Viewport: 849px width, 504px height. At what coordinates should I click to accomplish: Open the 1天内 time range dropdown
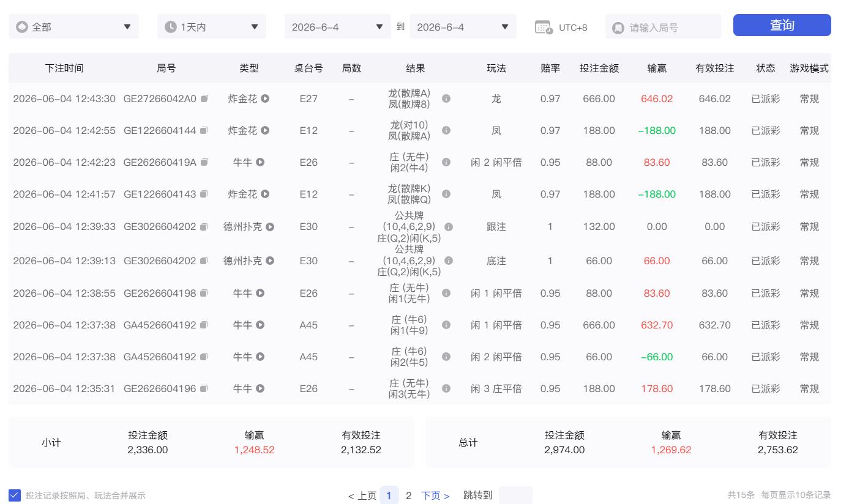point(212,27)
